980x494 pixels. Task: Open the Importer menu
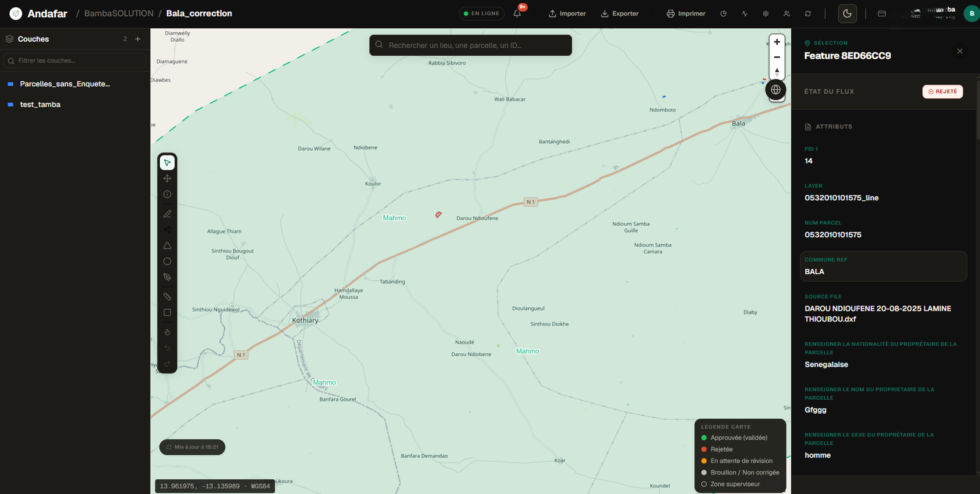click(x=567, y=13)
